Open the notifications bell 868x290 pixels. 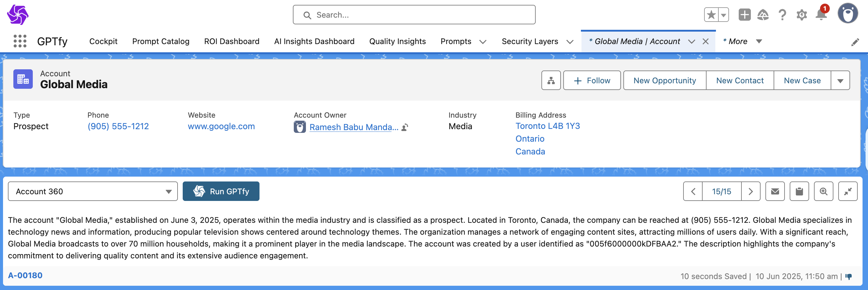click(821, 15)
